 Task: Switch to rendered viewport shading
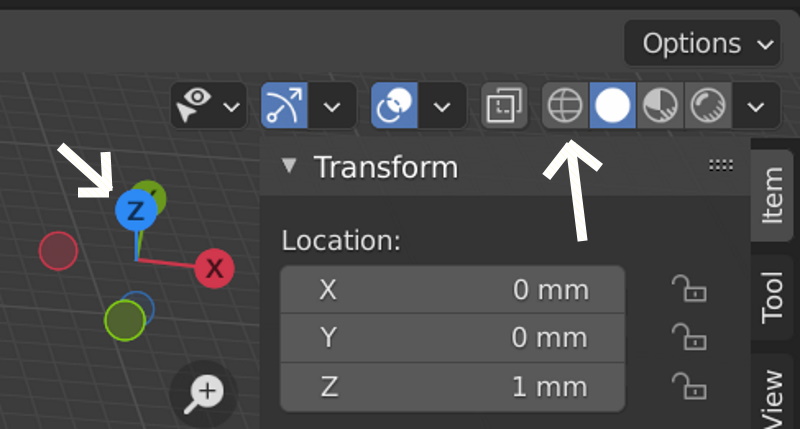point(708,105)
